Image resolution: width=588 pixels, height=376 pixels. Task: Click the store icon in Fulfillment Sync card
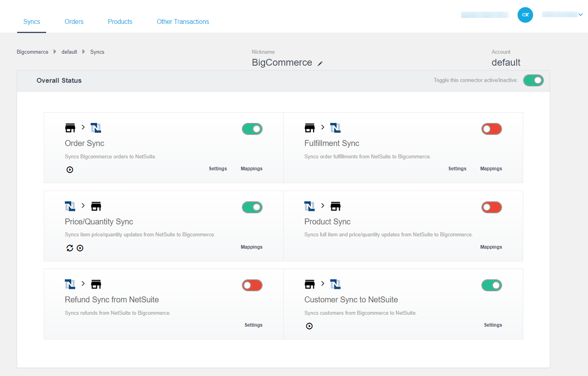click(x=310, y=128)
